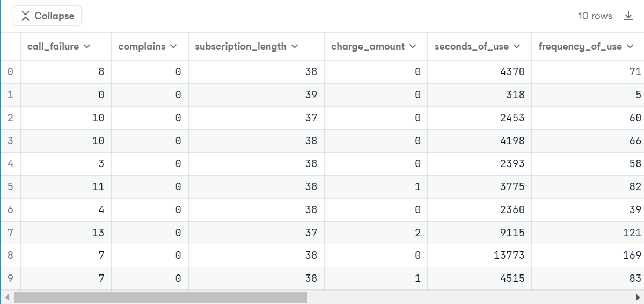This screenshot has width=644, height=304.
Task: Click the Collapse button
Action: click(x=47, y=16)
